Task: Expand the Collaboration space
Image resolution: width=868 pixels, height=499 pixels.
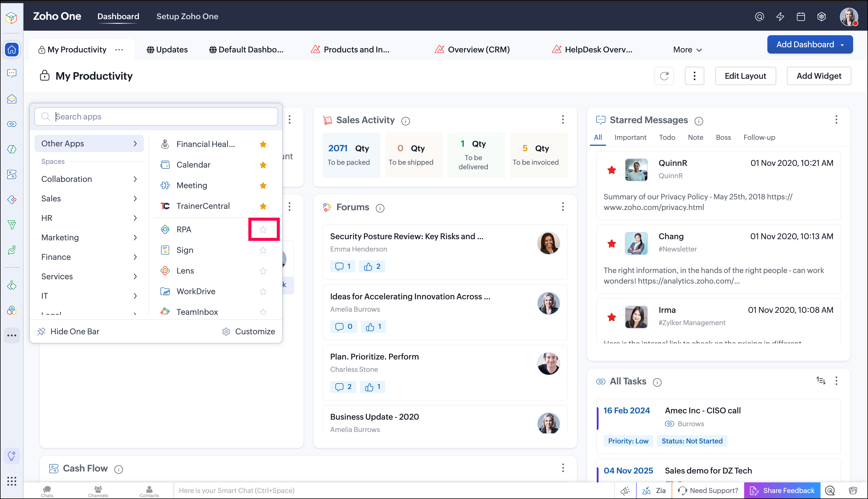Action: pos(89,179)
